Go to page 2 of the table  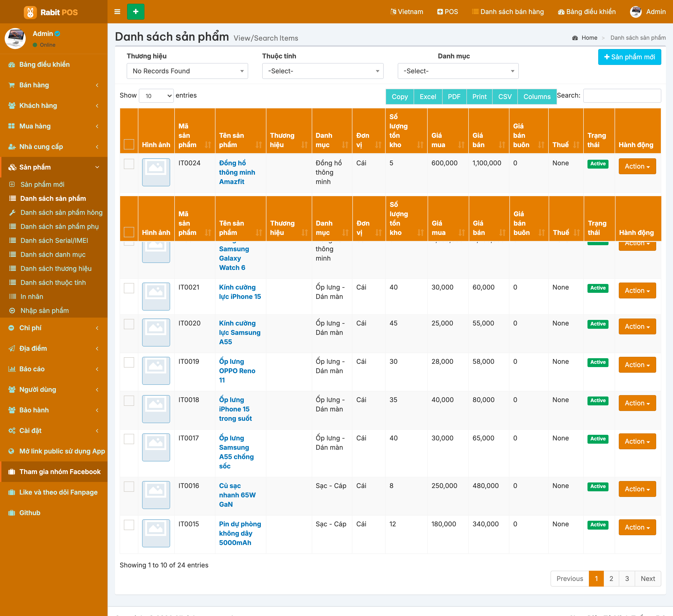click(611, 579)
